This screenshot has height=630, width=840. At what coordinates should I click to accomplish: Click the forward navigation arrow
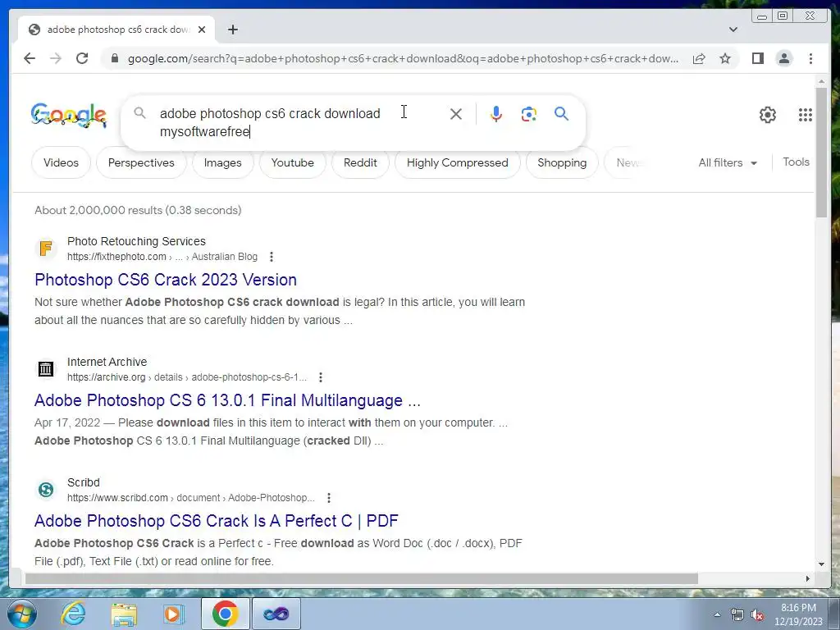point(56,58)
